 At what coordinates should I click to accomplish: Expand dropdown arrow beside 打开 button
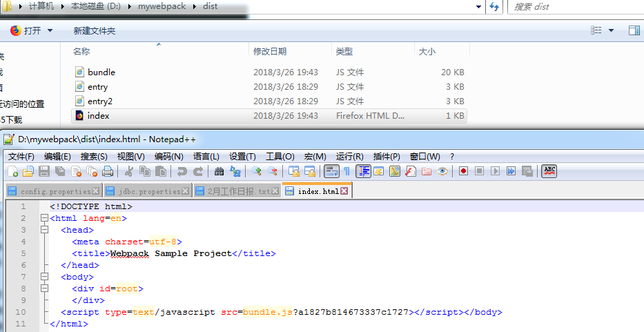click(50, 30)
